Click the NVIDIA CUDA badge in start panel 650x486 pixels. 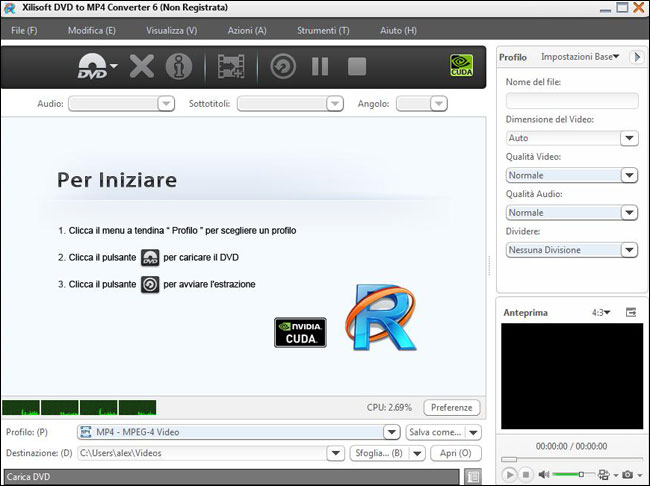click(x=301, y=332)
